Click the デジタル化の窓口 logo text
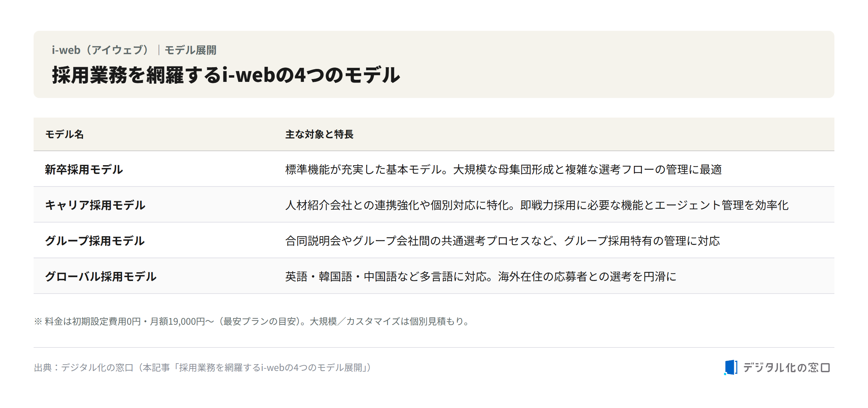The width and height of the screenshot is (868, 408). pyautogui.click(x=786, y=367)
